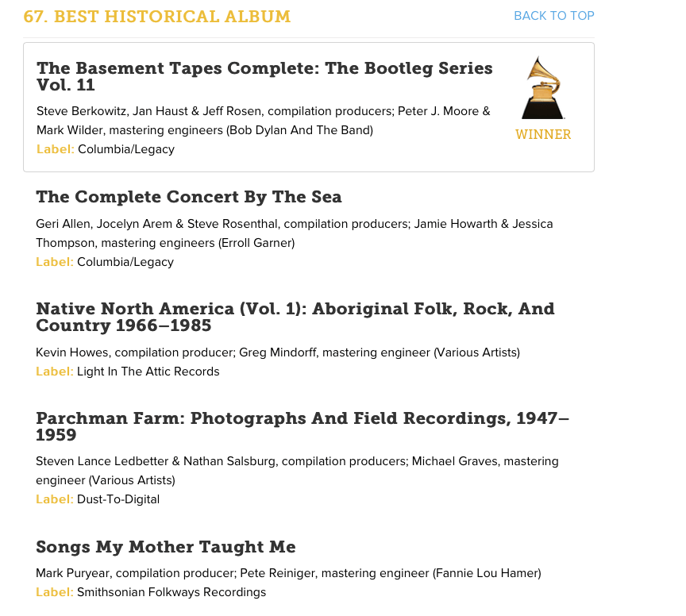The height and width of the screenshot is (616, 686).
Task: Click the Columbia/Legacy label under Concert By The Sea
Action: 125,262
